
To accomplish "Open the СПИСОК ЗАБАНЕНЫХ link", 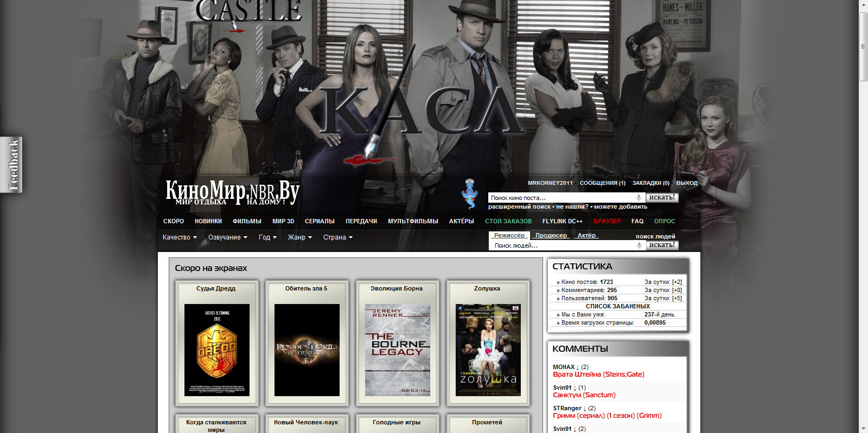I will click(x=618, y=306).
